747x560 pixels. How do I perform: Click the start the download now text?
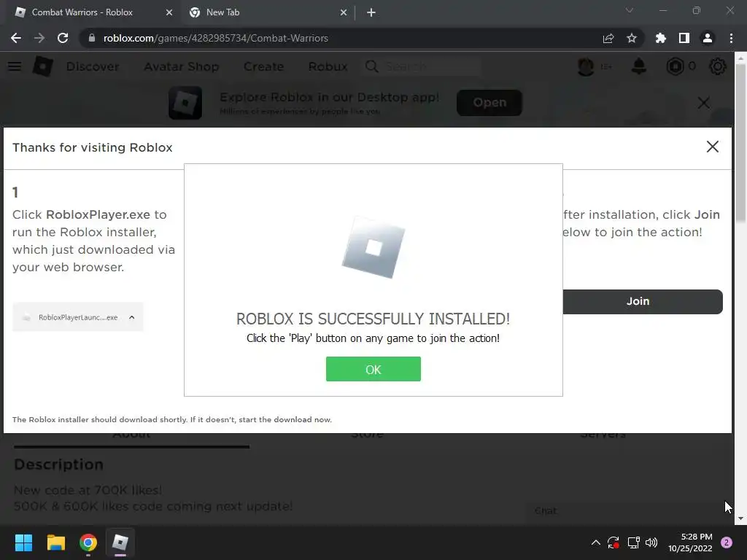pyautogui.click(x=285, y=419)
